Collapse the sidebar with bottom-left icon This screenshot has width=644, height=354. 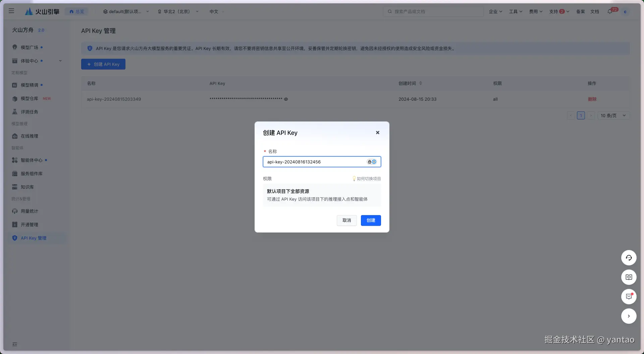[x=15, y=344]
